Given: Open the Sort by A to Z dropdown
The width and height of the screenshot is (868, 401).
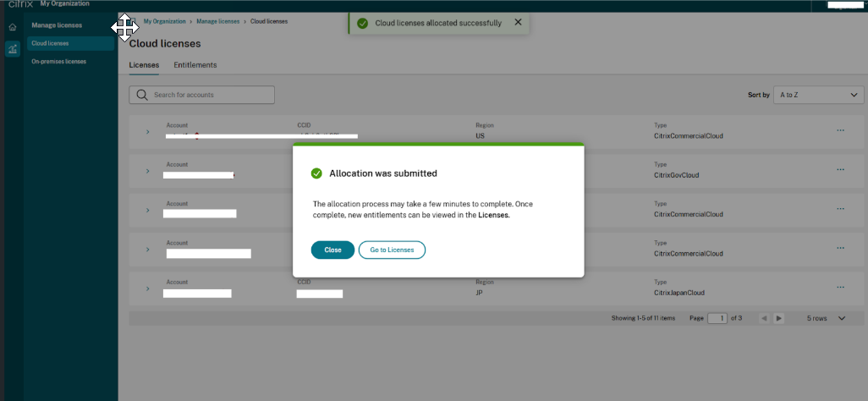Looking at the screenshot, I should coord(818,95).
